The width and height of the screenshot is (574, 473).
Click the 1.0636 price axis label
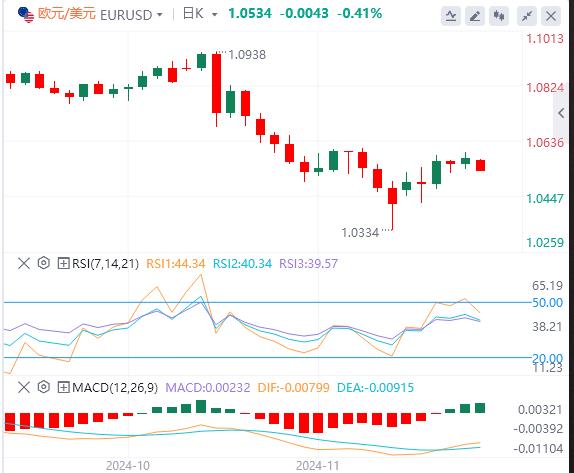(x=545, y=142)
